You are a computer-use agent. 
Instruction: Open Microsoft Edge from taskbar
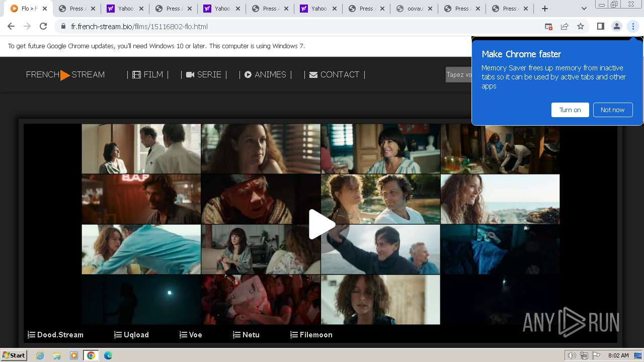coord(108,355)
